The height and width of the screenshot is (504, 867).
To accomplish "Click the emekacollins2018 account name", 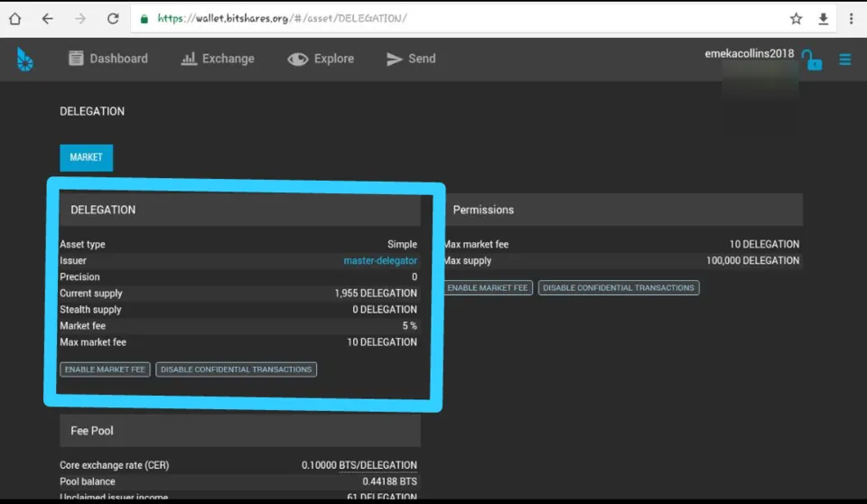I will click(750, 53).
